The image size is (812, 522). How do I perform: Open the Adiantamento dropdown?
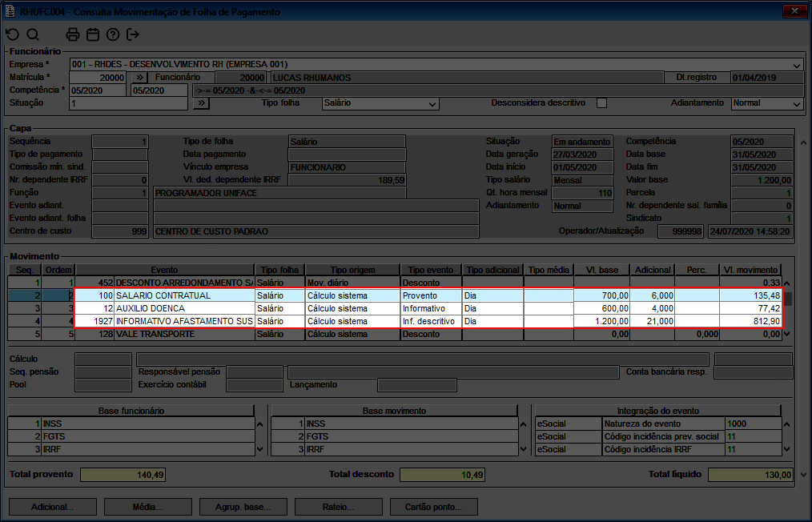797,103
